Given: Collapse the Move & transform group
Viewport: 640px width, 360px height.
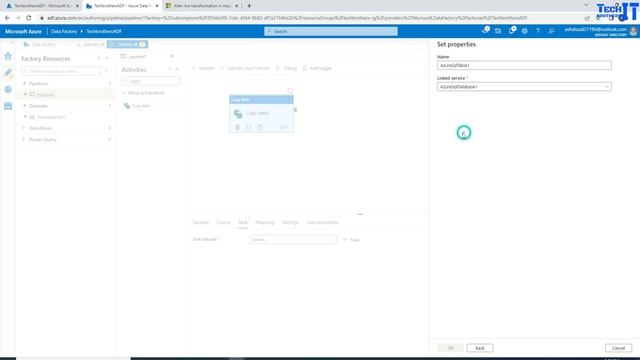Looking at the screenshot, I should [x=143, y=93].
